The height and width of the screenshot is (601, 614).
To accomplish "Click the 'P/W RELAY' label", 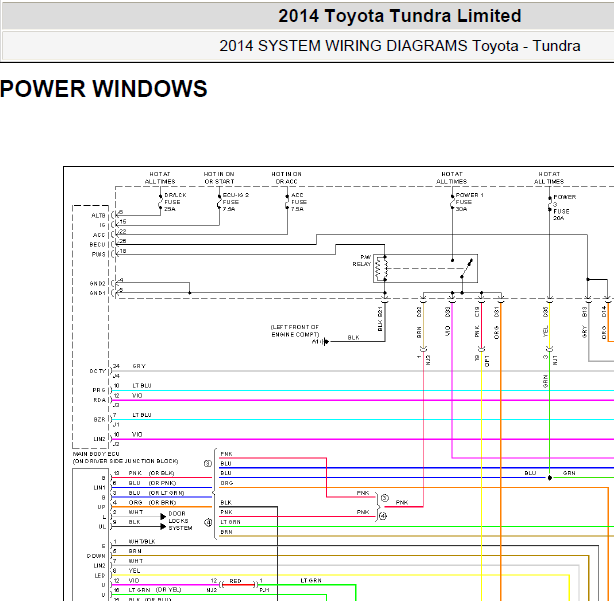I will click(362, 261).
